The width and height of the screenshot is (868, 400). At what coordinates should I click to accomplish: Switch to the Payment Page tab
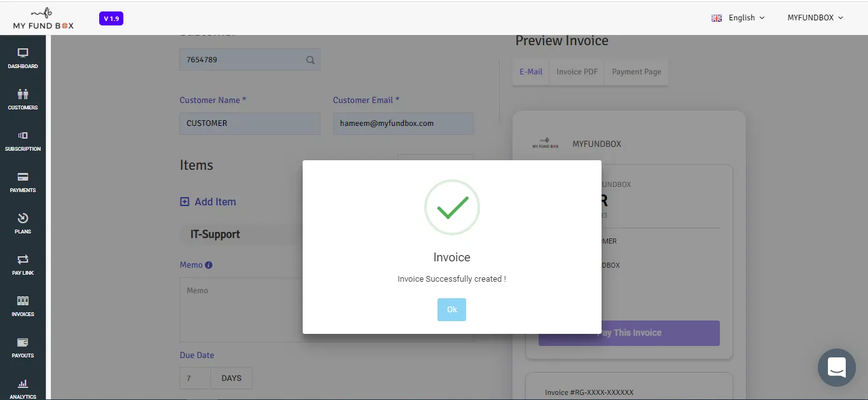click(x=637, y=72)
